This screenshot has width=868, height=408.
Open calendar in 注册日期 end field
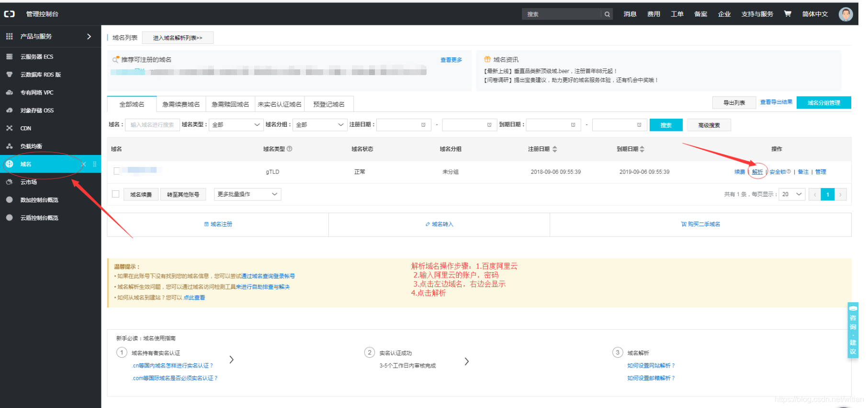pos(489,125)
